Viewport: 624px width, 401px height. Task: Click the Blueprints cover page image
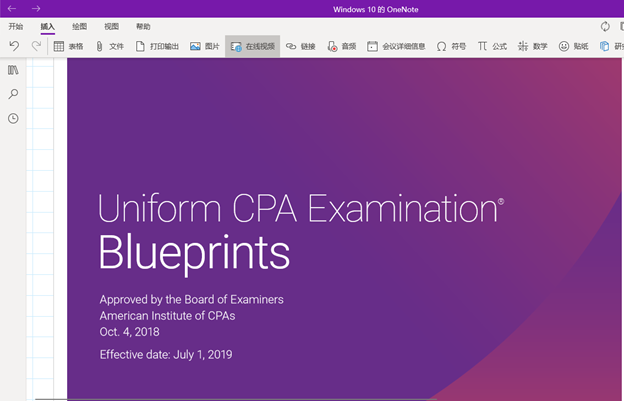344,229
